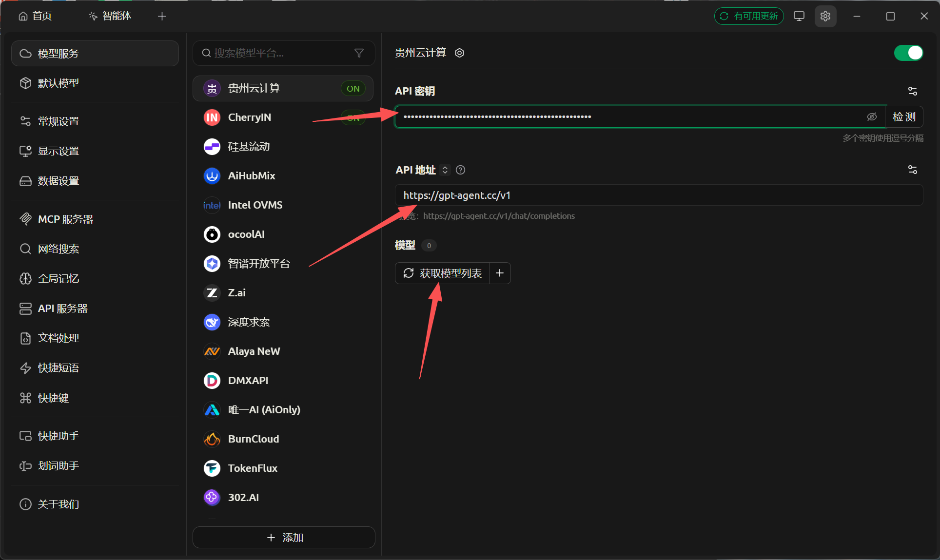Open 数据设置 page
Screen dimensions: 940x560
(x=95, y=181)
